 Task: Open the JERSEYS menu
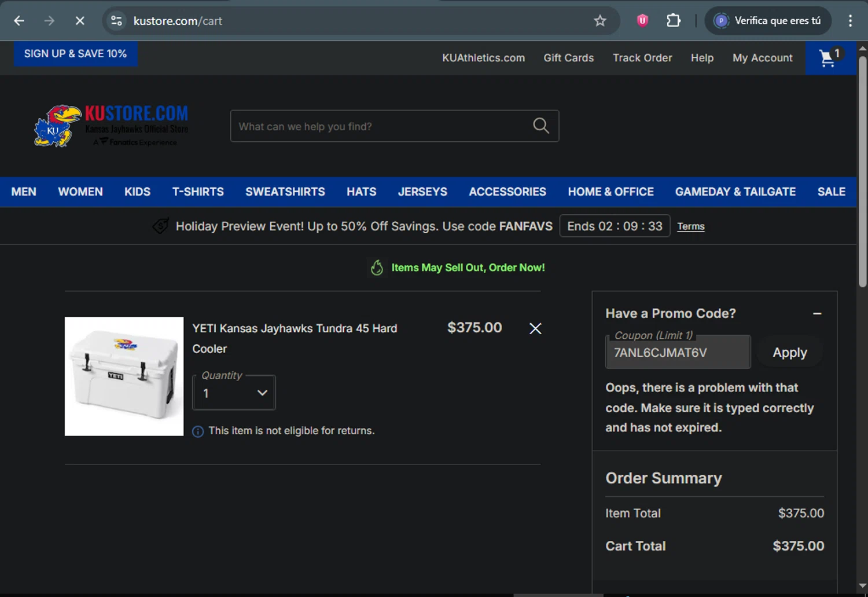pyautogui.click(x=422, y=192)
